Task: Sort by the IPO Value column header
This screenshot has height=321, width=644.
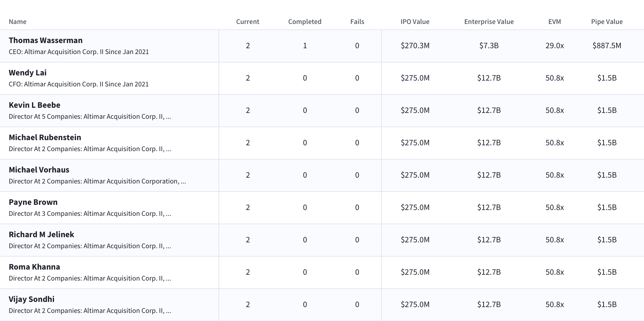Action: click(415, 22)
